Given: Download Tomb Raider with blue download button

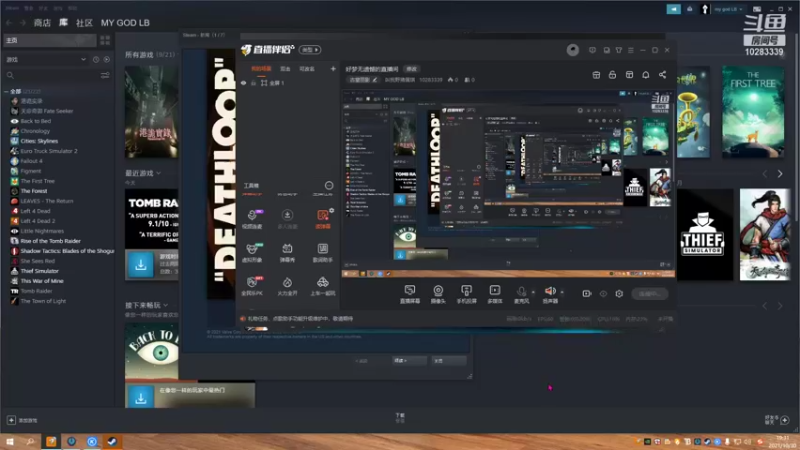Looking at the screenshot, I should pyautogui.click(x=141, y=265).
